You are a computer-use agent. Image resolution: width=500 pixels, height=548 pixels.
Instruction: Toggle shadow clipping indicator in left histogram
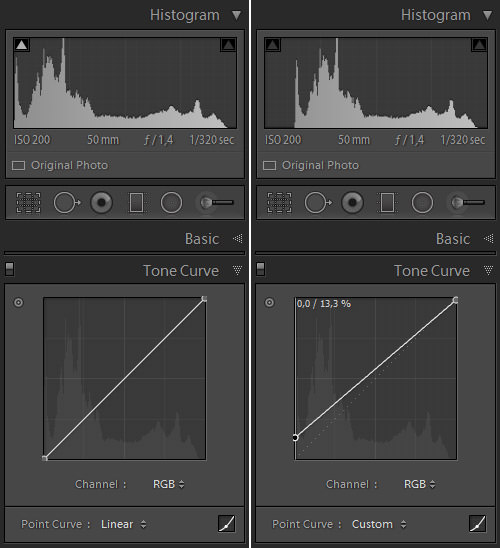[x=22, y=45]
